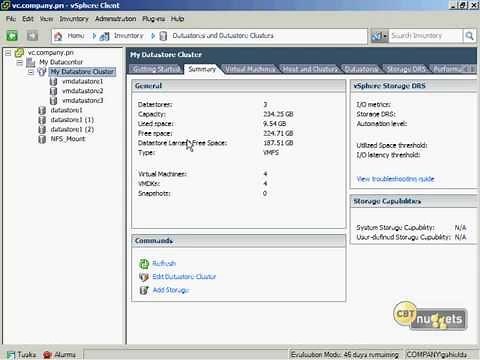480x360 pixels.
Task: Select the NFS_Mount datastore row
Action: 68,139
